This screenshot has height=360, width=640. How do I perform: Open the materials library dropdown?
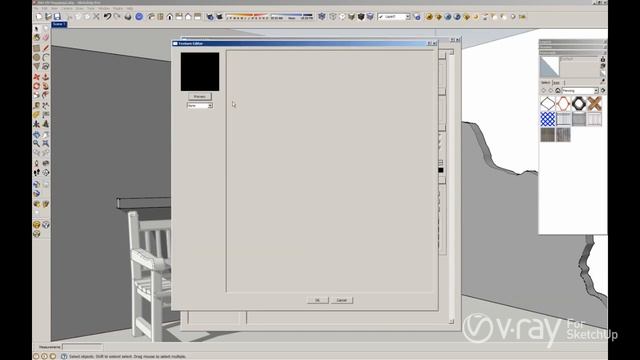pyautogui.click(x=596, y=91)
